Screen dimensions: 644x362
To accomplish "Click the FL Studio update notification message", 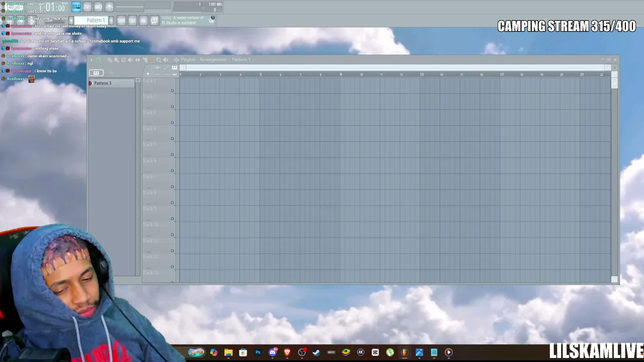I will [188, 20].
